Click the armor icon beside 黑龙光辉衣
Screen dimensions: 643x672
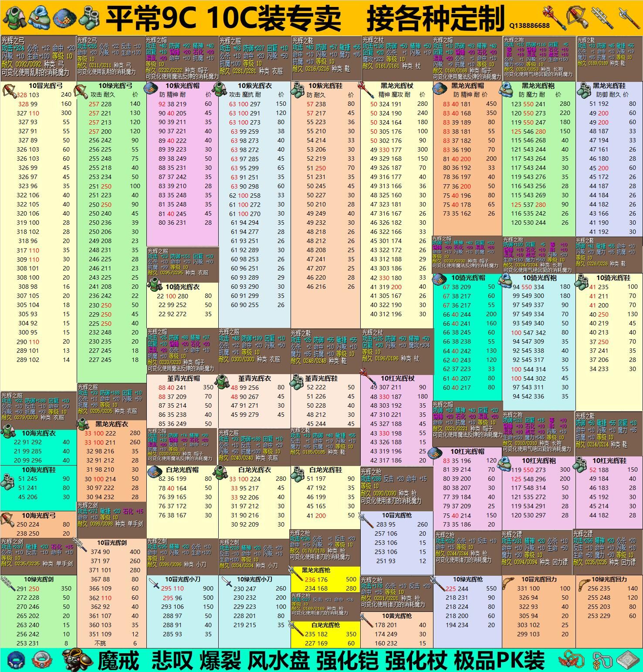point(83,424)
